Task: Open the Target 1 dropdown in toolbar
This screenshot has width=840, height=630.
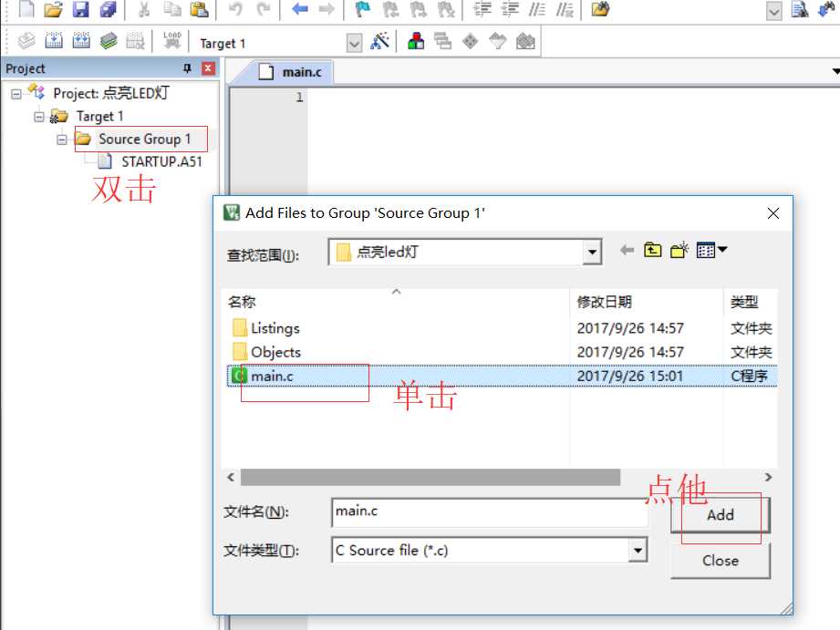Action: pos(354,43)
